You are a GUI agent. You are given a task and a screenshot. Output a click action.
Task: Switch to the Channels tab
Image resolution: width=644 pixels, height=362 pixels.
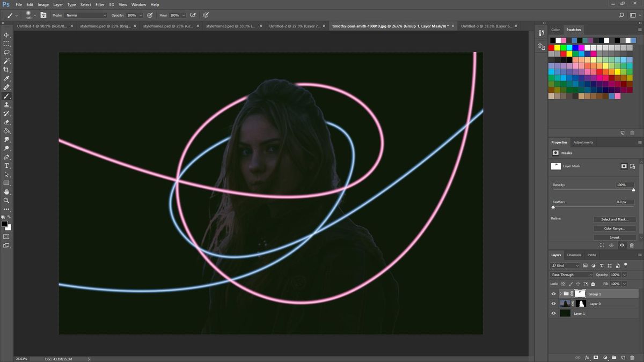pyautogui.click(x=574, y=255)
